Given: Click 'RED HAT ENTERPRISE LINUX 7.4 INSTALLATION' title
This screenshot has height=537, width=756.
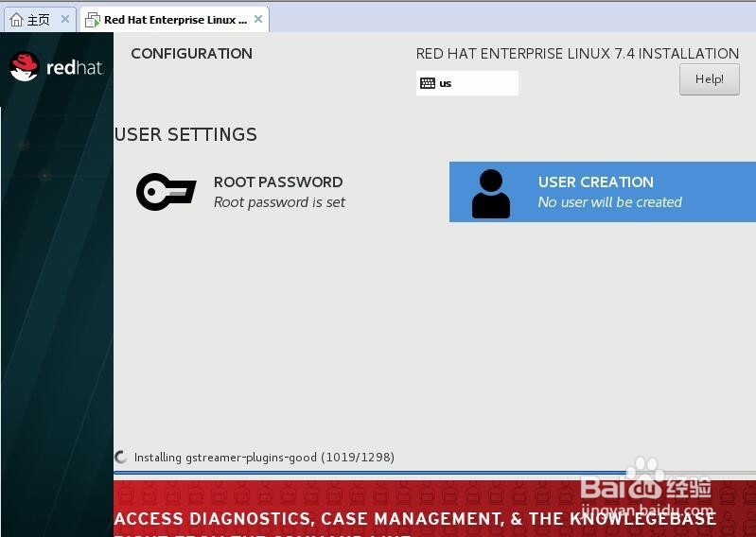Looking at the screenshot, I should point(577,54).
